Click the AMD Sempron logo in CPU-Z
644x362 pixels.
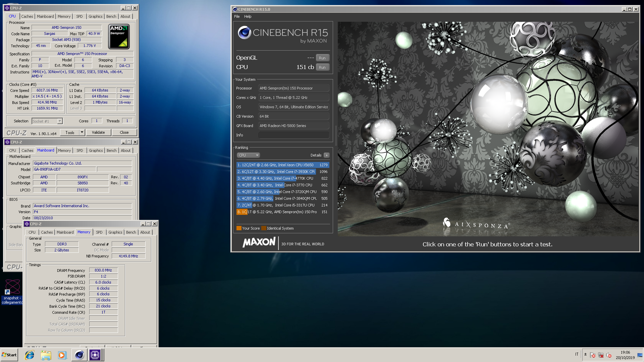[119, 37]
